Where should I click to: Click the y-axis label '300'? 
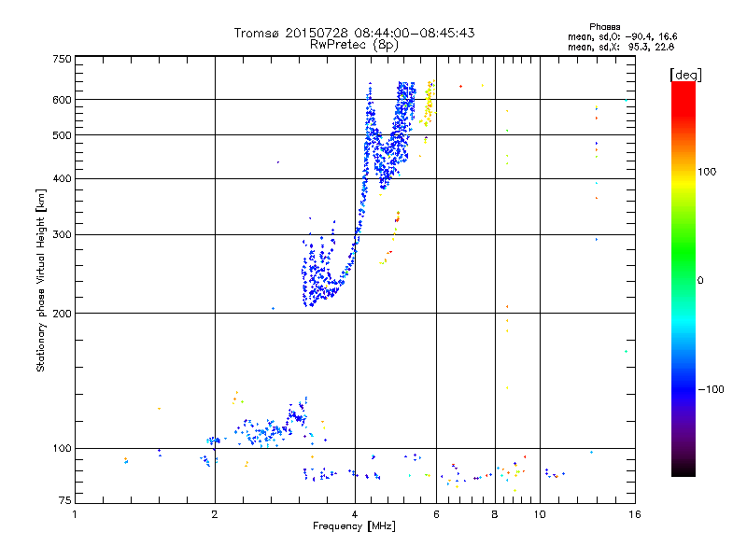pos(62,235)
